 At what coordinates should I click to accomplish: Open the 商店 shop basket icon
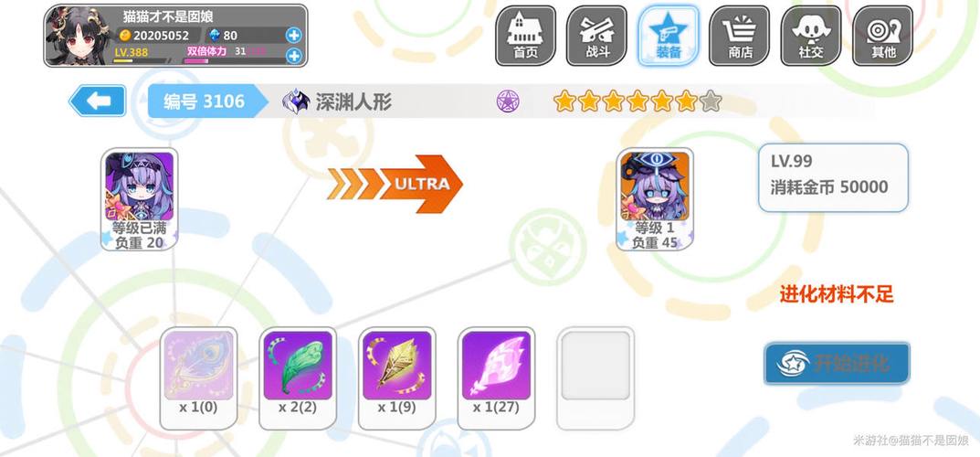coord(740,36)
